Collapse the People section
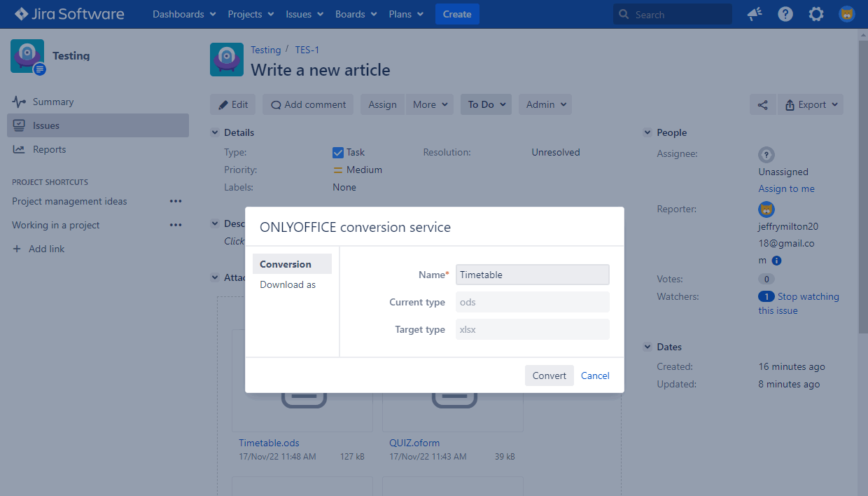Viewport: 868px width, 496px height. (x=647, y=132)
